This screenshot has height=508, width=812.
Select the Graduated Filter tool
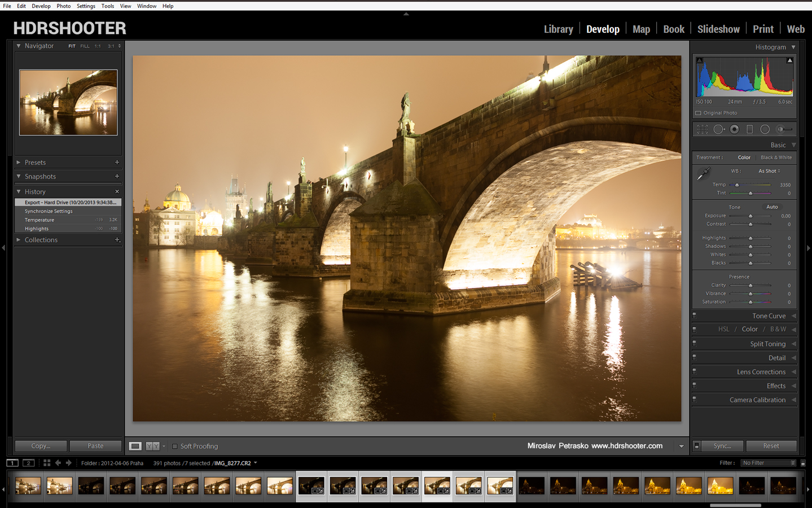[x=749, y=129]
